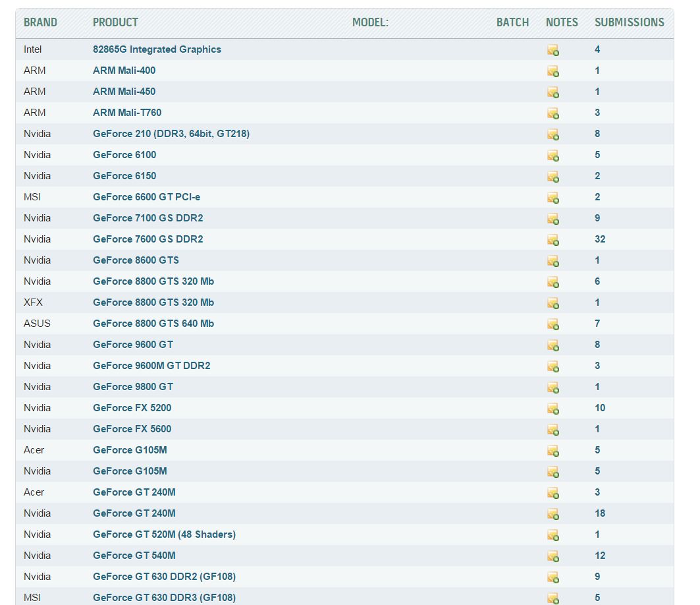Click notes icon for GeForce 210 (DDR3, 64bit, GT218)
The image size is (700, 605).
point(553,134)
